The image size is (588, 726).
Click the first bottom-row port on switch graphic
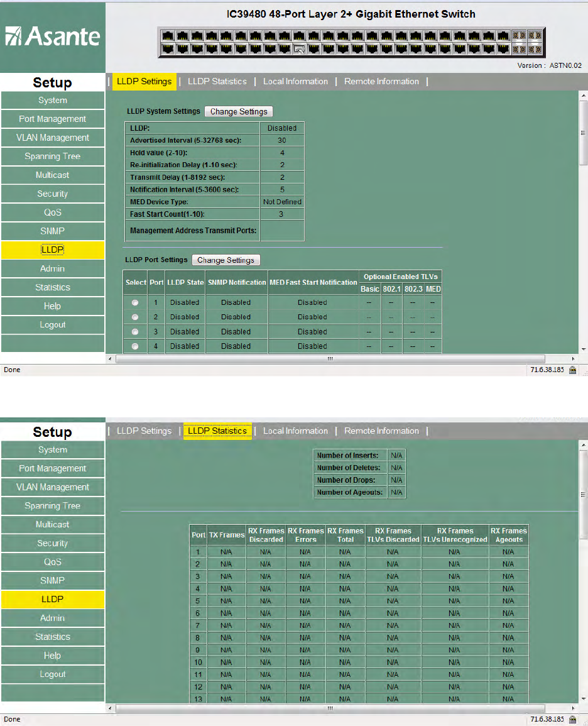click(x=168, y=48)
